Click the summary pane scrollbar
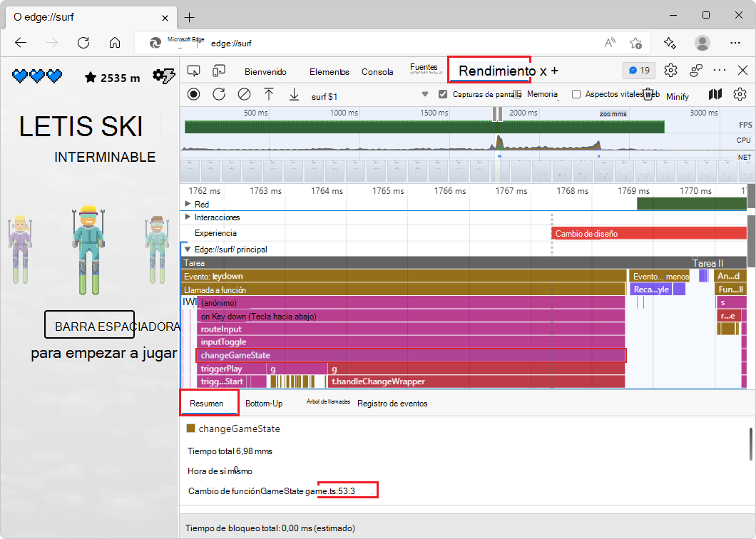 click(x=751, y=443)
